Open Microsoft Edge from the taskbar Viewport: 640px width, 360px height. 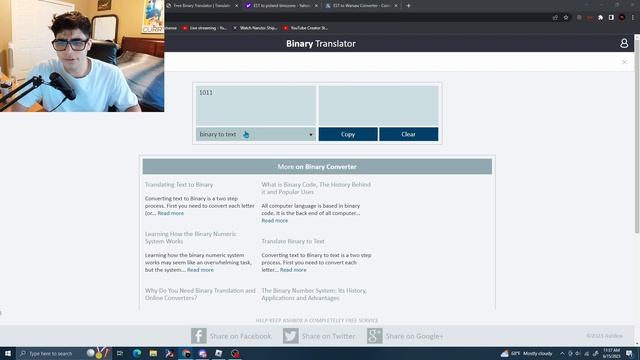137,353
